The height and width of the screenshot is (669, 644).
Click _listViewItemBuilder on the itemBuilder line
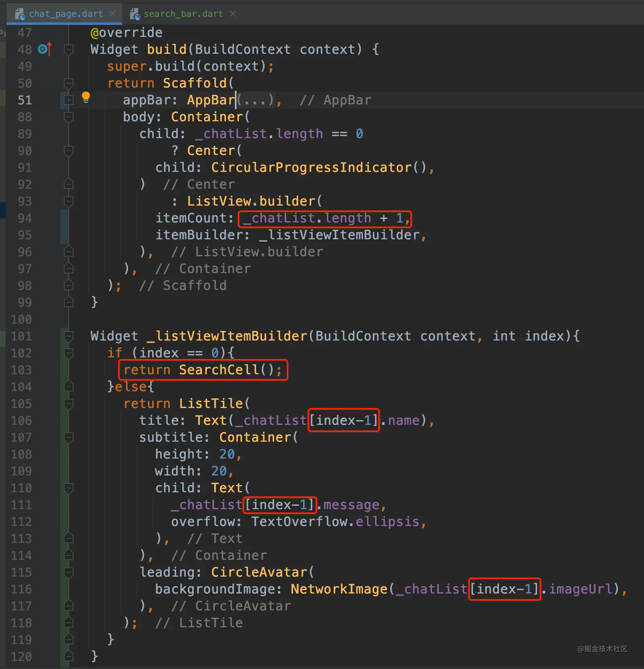[x=339, y=235]
